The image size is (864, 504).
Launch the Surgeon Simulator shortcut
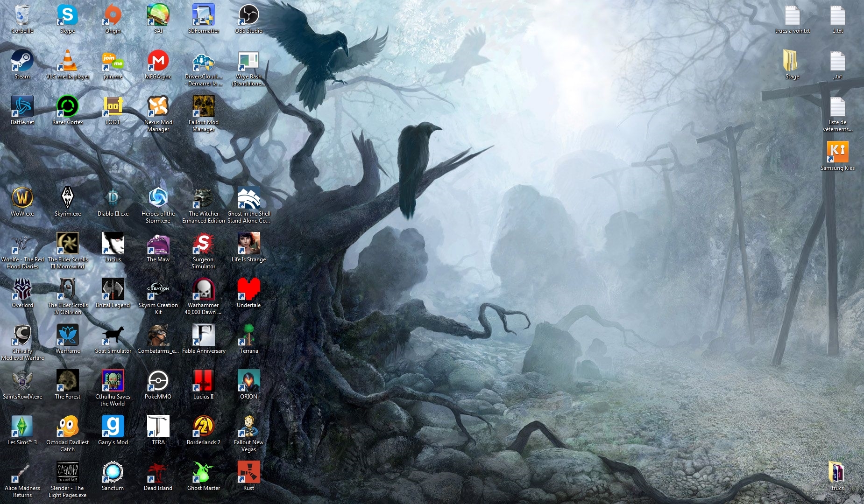(x=203, y=244)
